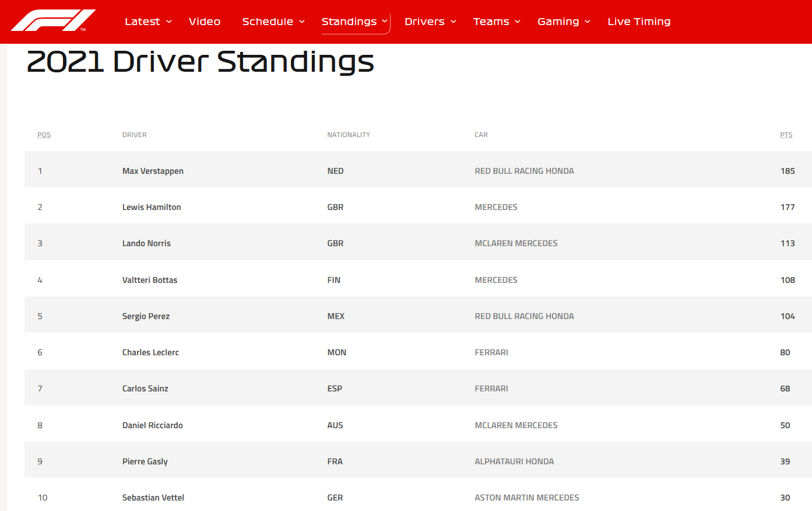Click the GER nationality cell
The image size is (812, 511).
pos(335,498)
